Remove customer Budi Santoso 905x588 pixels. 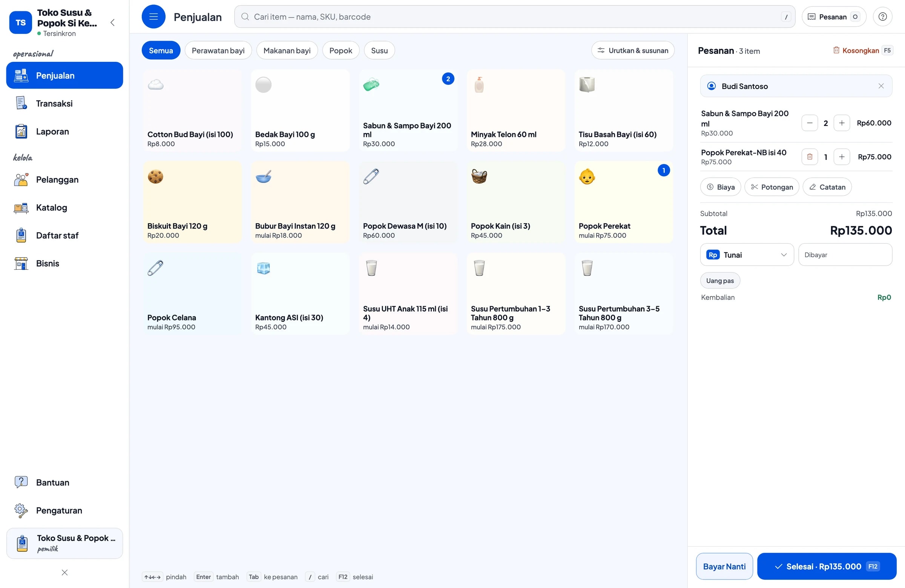click(x=880, y=86)
